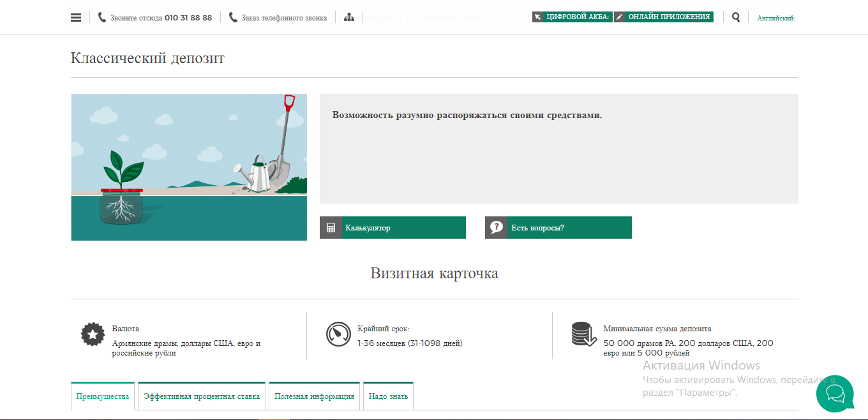868x420 pixels.
Task: Click the coins icon beside Минимальная сумма депозита
Action: click(x=582, y=333)
